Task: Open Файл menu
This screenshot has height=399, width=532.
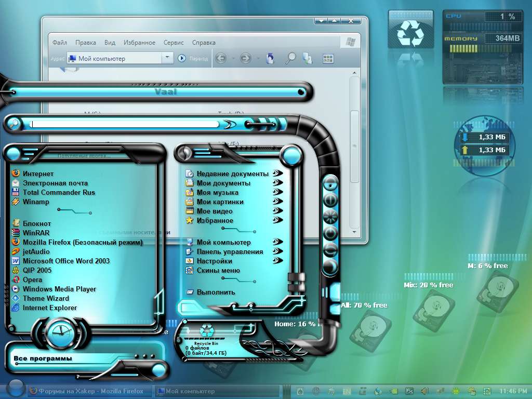Action: (x=59, y=43)
